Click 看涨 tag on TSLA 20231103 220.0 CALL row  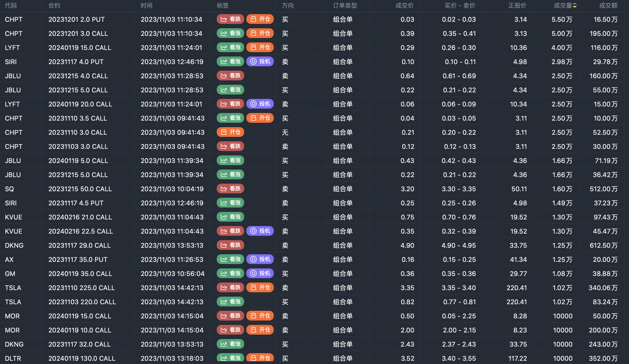click(x=230, y=302)
